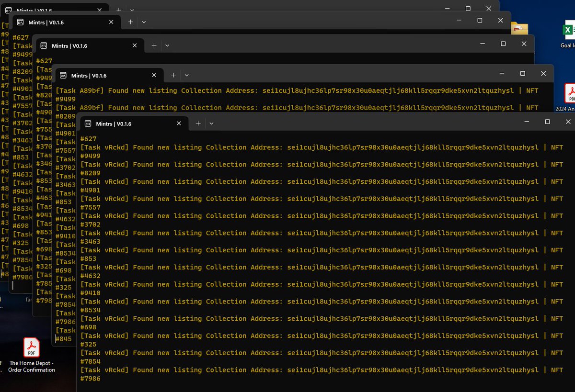
Task: Minimize the second-from-rear Mintrs window
Action: (459, 20)
